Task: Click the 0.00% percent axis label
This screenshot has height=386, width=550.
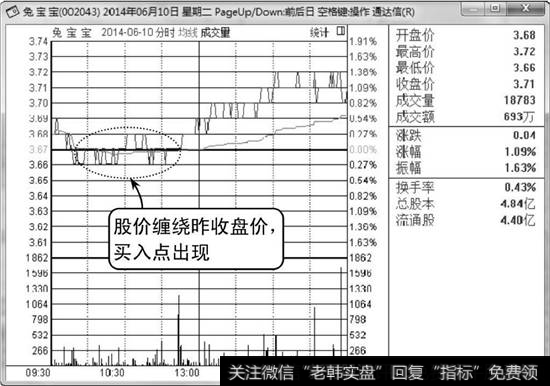Action: (363, 149)
